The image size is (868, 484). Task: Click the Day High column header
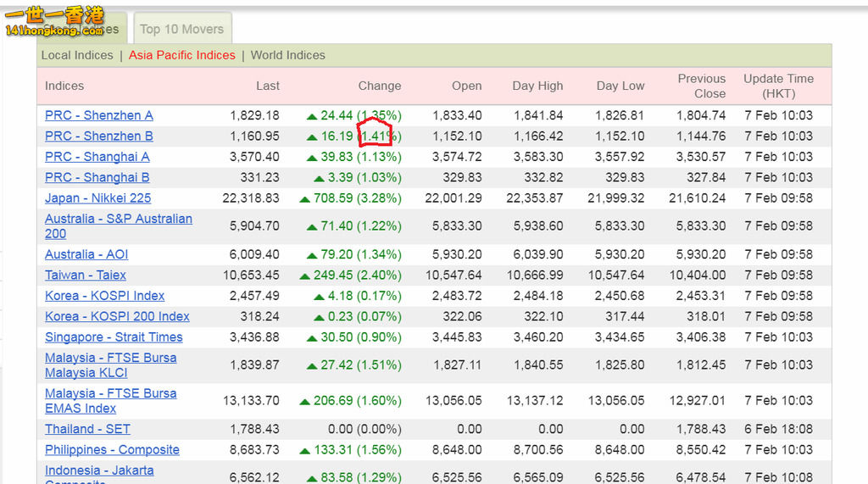537,86
